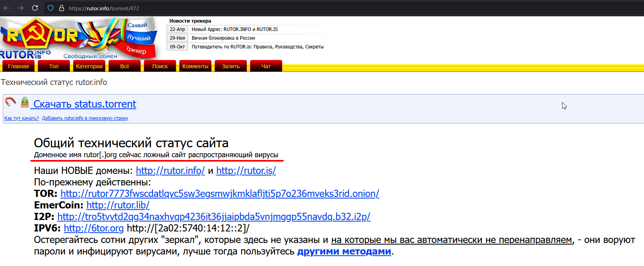644x266 pixels.
Task: Click the 09-Окт news date
Action: [x=177, y=47]
